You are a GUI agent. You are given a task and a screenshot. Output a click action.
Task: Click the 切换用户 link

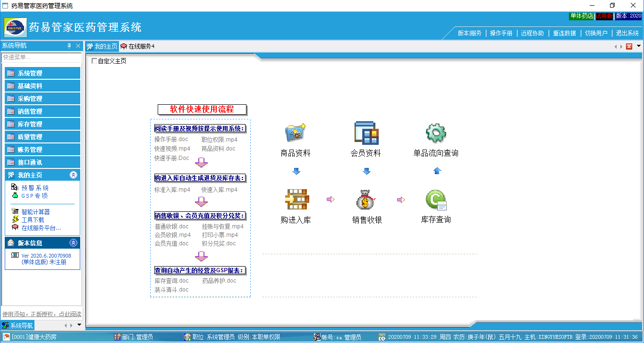tap(596, 33)
